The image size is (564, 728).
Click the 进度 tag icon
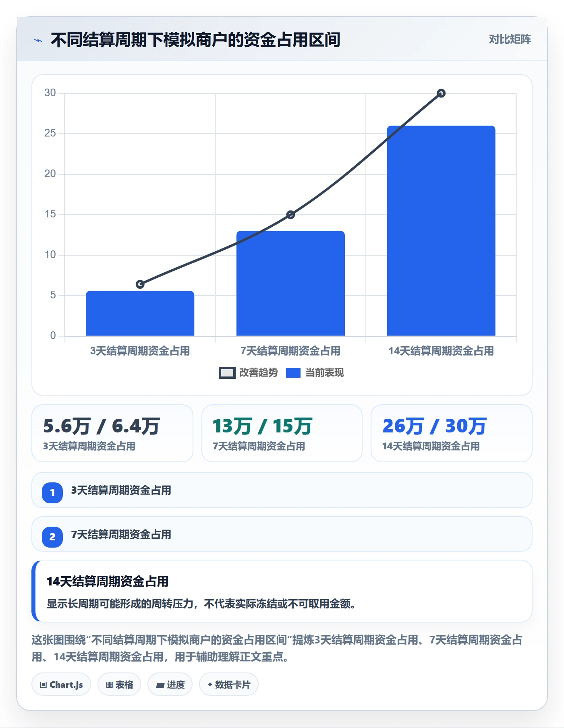click(160, 685)
